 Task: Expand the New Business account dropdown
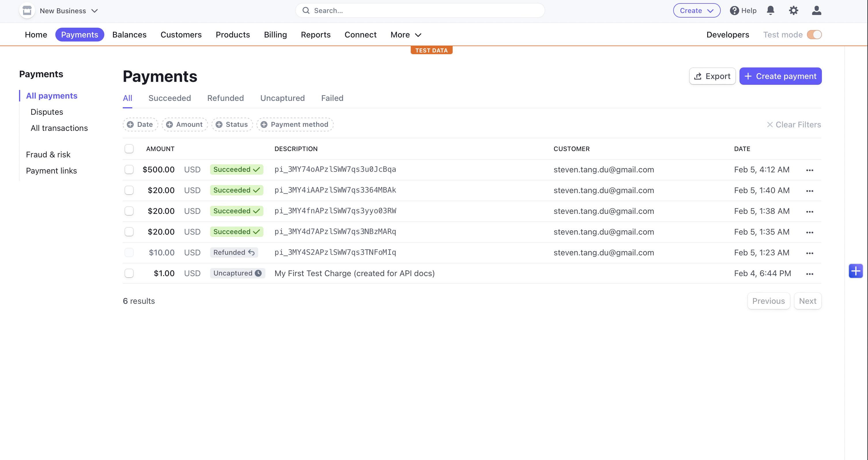[x=95, y=11]
